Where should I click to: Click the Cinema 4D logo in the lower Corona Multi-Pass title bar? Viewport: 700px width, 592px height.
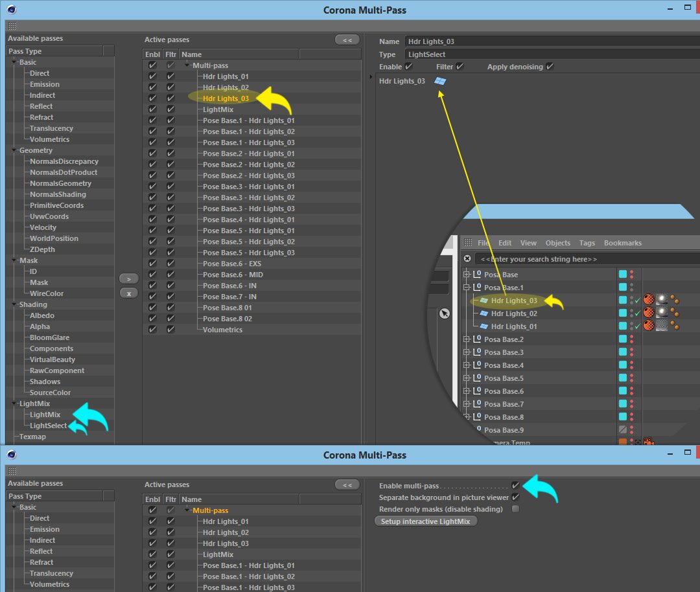(12, 455)
